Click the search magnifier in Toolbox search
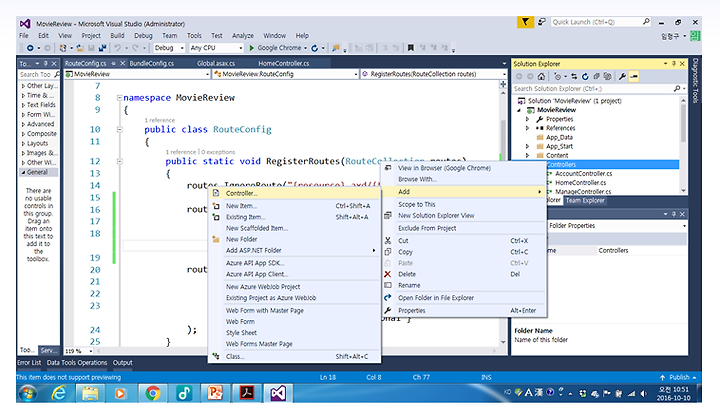 tap(56, 74)
